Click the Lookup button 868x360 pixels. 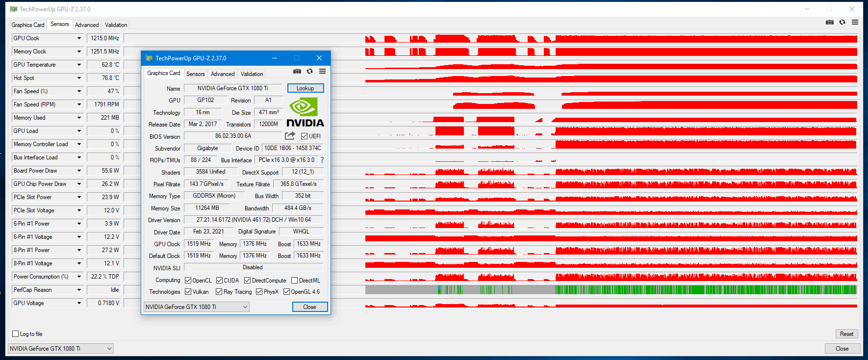click(x=306, y=88)
